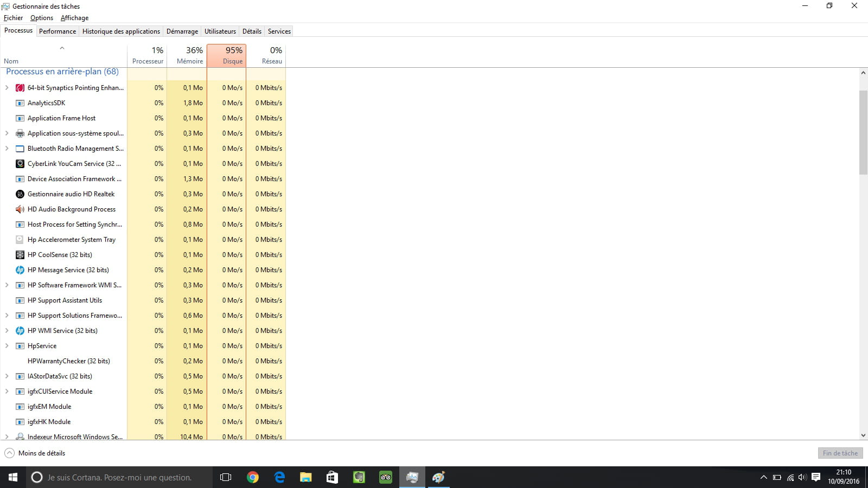Open File Explorer from the taskbar
Viewport: 868px width, 488px height.
tap(306, 477)
